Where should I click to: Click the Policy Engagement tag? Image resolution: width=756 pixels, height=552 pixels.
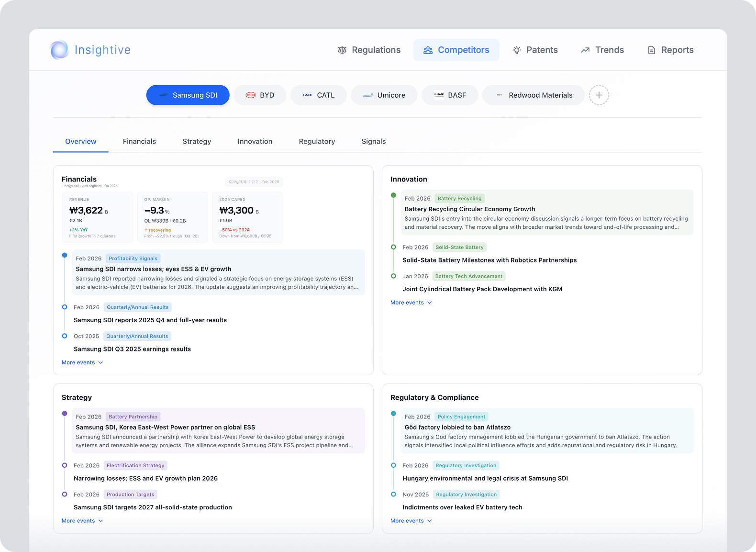tap(461, 417)
